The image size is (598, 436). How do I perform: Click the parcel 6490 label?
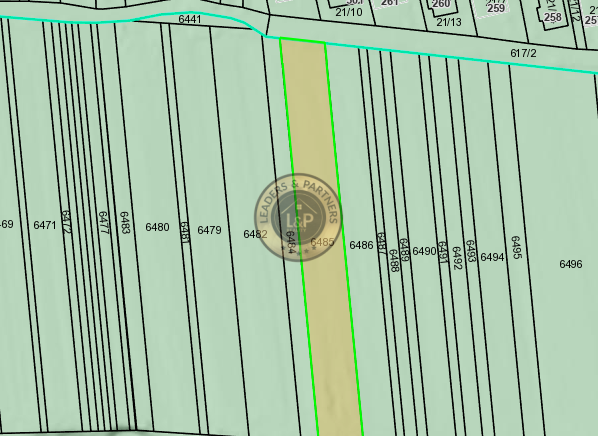pos(424,251)
